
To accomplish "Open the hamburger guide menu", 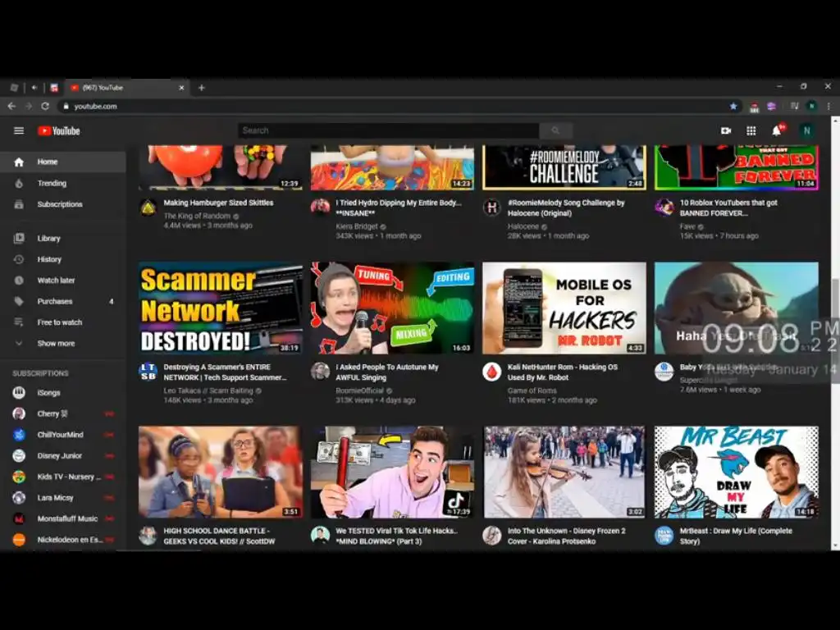I will coord(19,130).
